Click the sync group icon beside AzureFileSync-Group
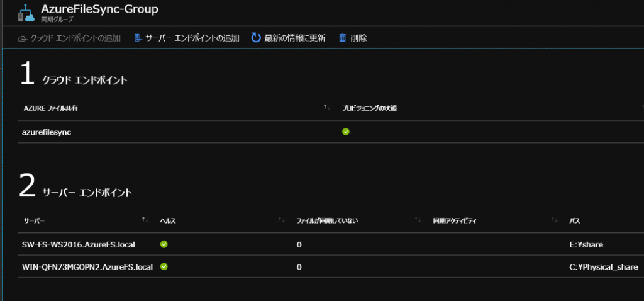This screenshot has height=301, width=644. point(26,13)
